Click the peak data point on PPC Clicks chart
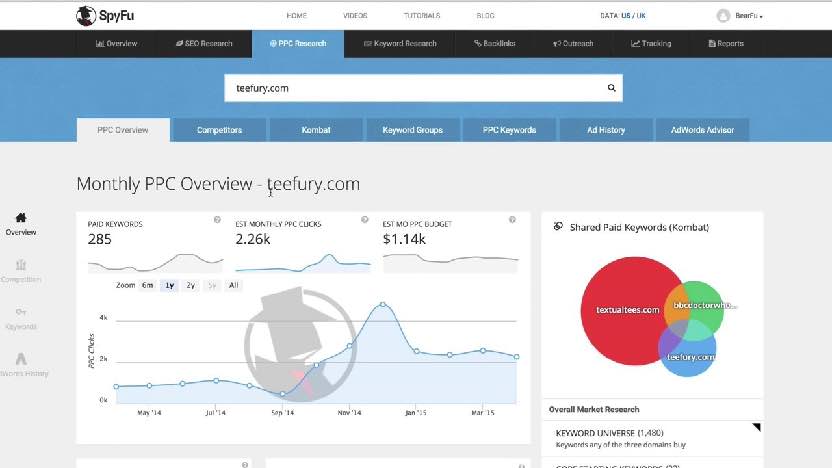Image resolution: width=832 pixels, height=468 pixels. 383,305
